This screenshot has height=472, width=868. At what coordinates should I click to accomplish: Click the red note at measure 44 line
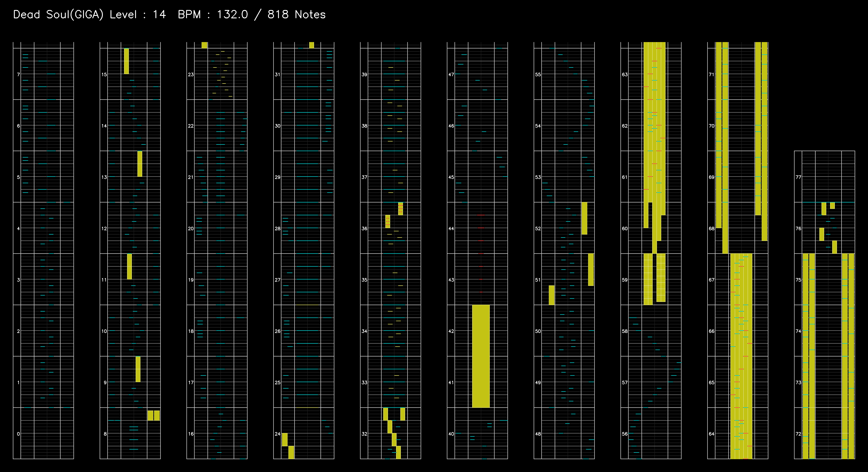481,228
